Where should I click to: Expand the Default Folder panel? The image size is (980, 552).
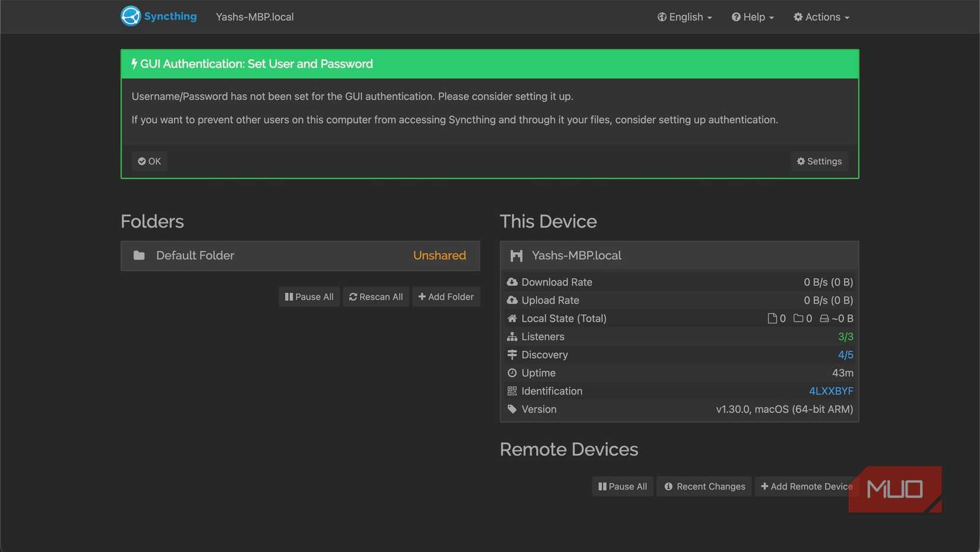click(300, 256)
